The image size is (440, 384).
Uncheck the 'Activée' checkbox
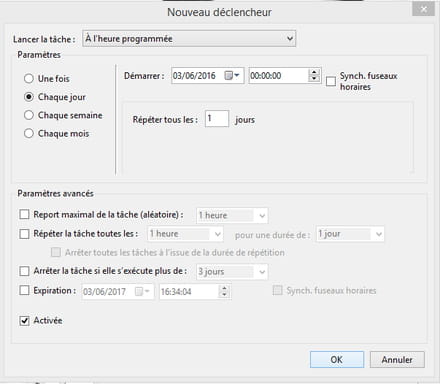[x=24, y=321]
